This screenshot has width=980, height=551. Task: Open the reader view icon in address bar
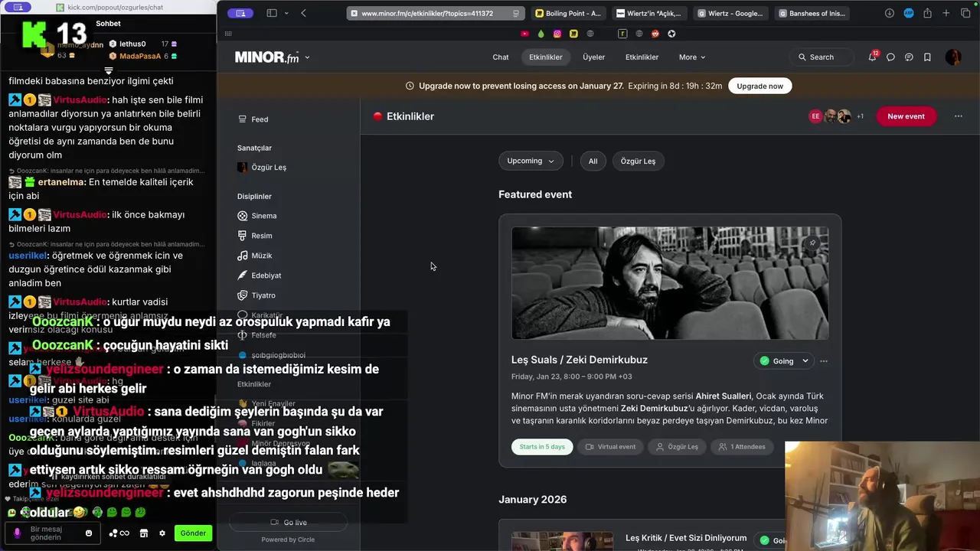[x=516, y=13]
